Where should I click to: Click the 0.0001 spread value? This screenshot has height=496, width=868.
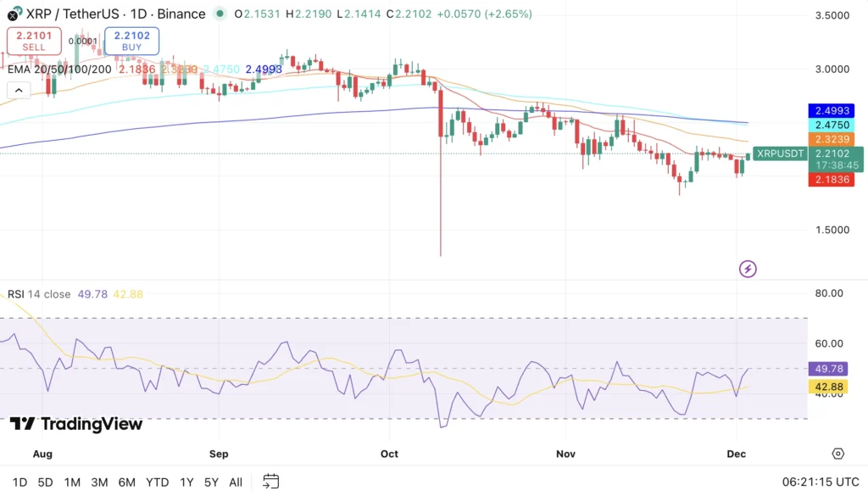point(82,41)
